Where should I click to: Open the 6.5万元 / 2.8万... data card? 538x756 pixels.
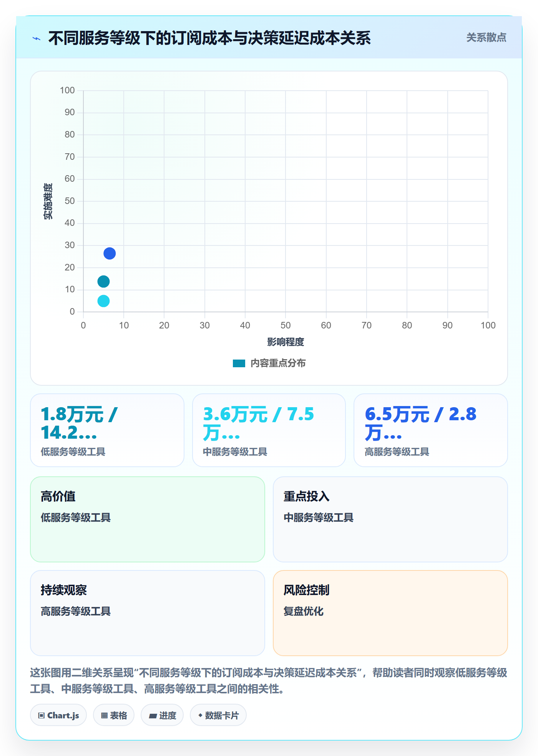(x=431, y=430)
